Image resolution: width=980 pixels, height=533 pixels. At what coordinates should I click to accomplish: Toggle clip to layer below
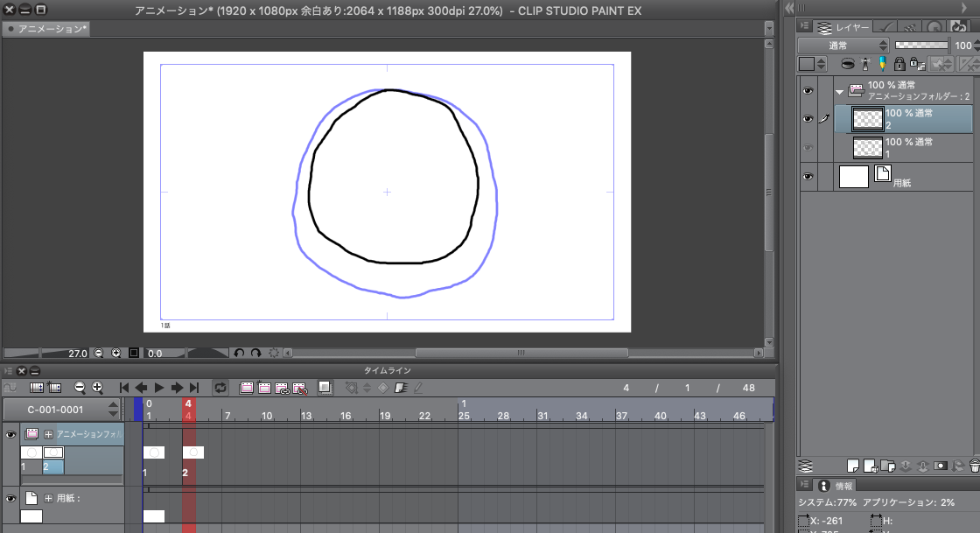pyautogui.click(x=848, y=64)
